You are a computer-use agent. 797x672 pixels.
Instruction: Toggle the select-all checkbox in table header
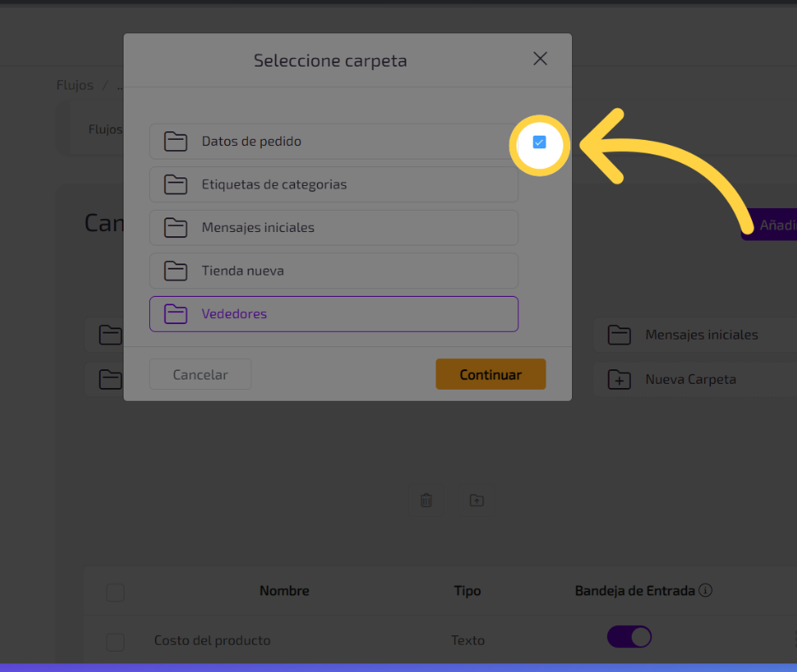tap(115, 592)
